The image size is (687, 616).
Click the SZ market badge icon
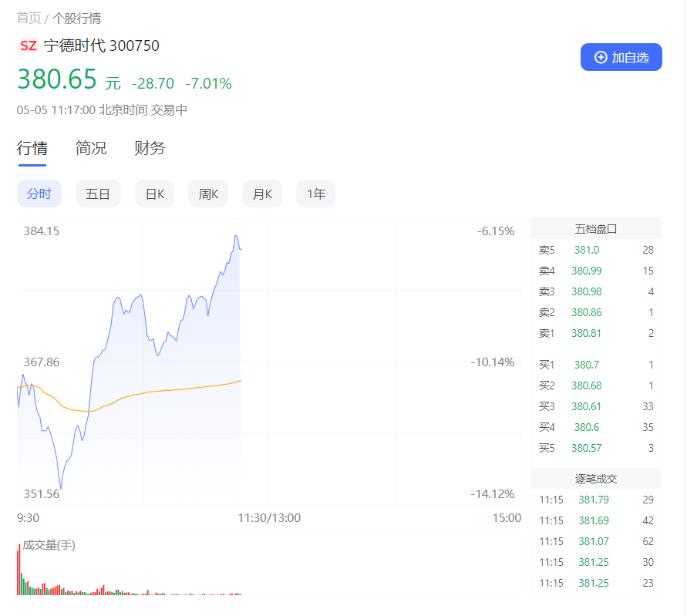pos(29,45)
